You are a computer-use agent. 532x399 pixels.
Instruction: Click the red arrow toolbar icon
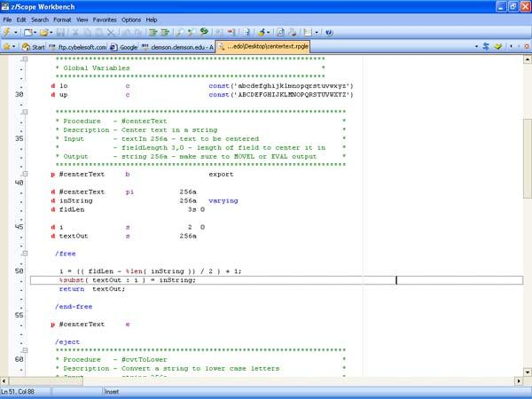[x=231, y=32]
